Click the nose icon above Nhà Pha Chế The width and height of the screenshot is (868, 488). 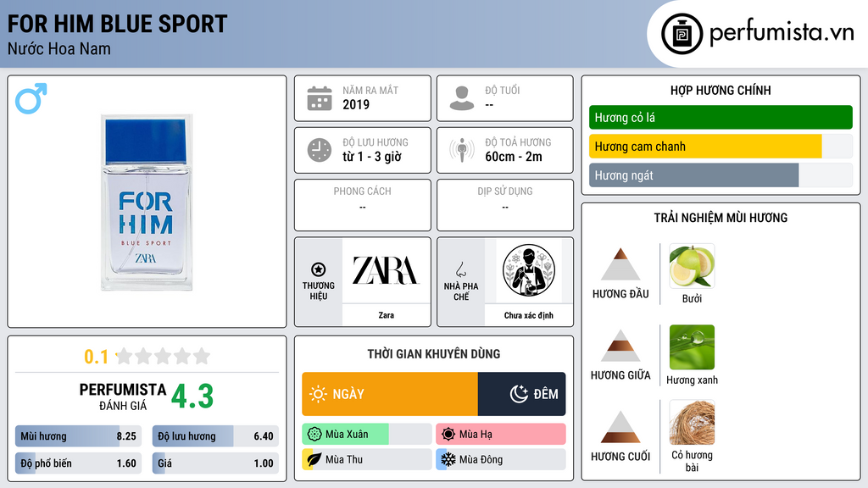pyautogui.click(x=460, y=269)
